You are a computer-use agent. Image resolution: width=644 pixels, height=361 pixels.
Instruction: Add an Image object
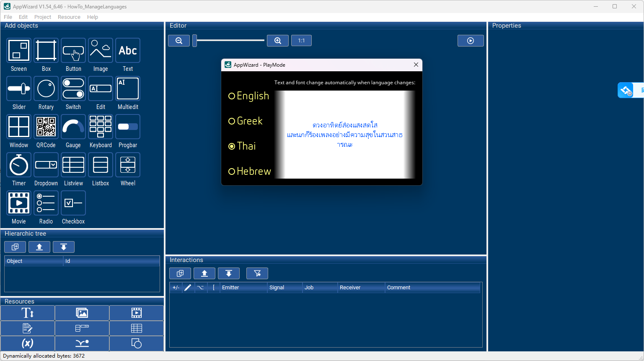pos(101,50)
